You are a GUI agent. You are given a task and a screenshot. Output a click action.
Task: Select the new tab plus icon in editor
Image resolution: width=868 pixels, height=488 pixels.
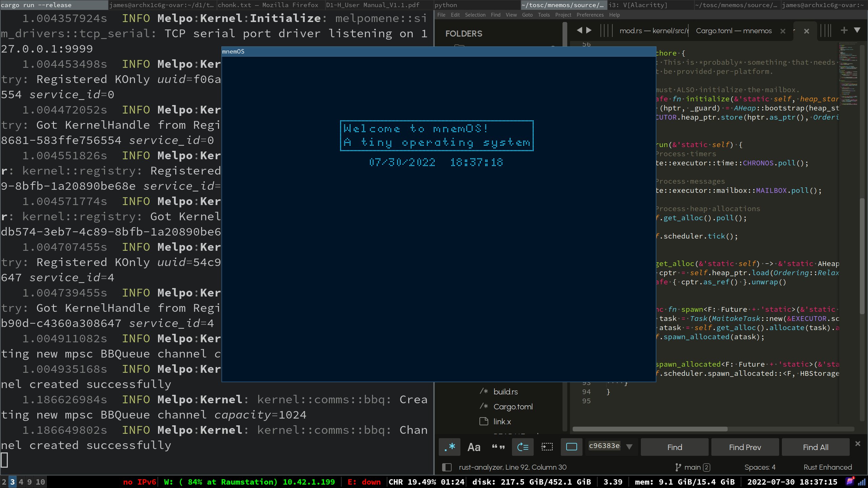[845, 30]
